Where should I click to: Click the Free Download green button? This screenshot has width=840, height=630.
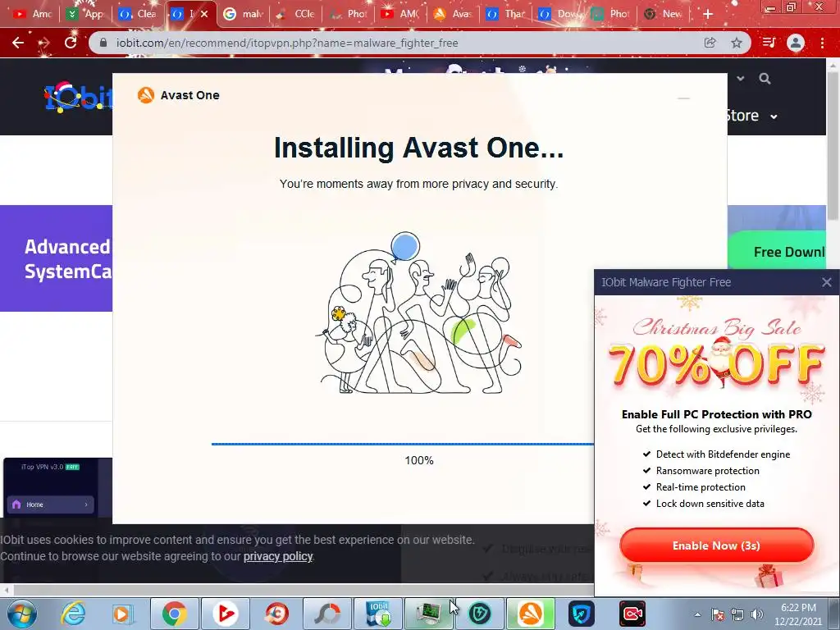point(777,251)
